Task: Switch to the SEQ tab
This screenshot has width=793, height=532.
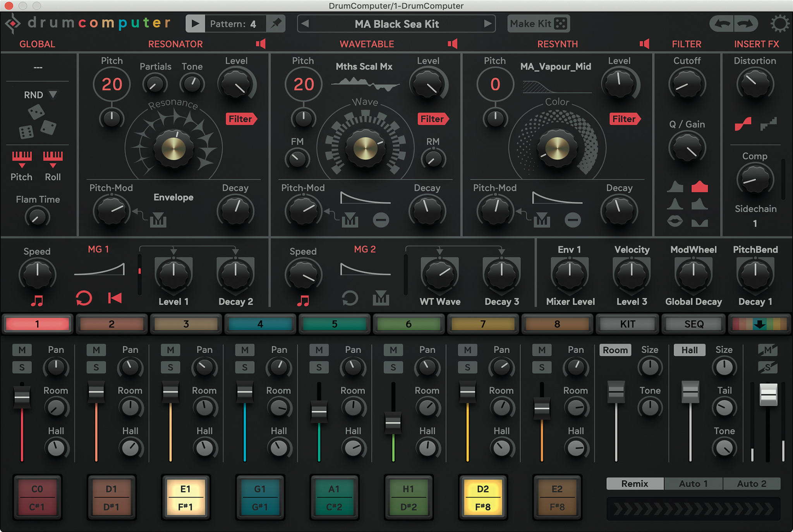Action: [x=694, y=324]
